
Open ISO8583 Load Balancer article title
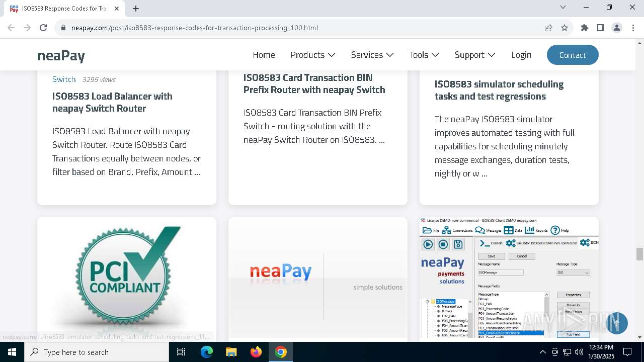(x=112, y=102)
